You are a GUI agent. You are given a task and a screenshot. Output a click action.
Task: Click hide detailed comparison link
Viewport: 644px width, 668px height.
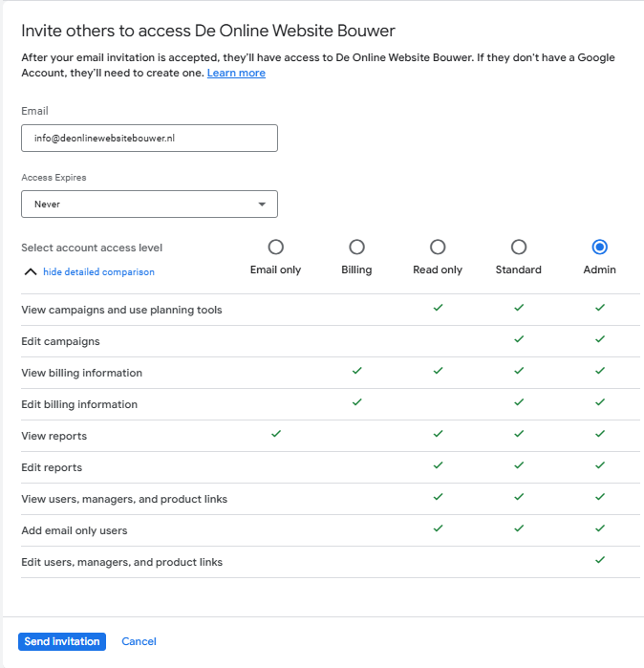(98, 271)
